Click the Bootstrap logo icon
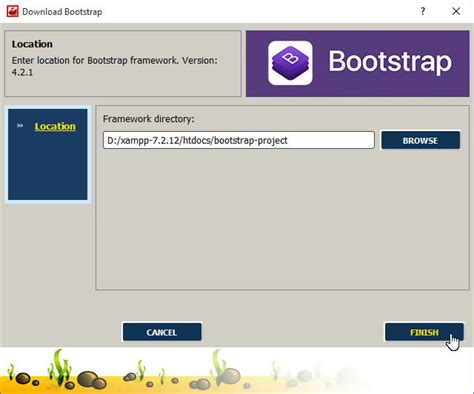The image size is (474, 394). tap(290, 63)
